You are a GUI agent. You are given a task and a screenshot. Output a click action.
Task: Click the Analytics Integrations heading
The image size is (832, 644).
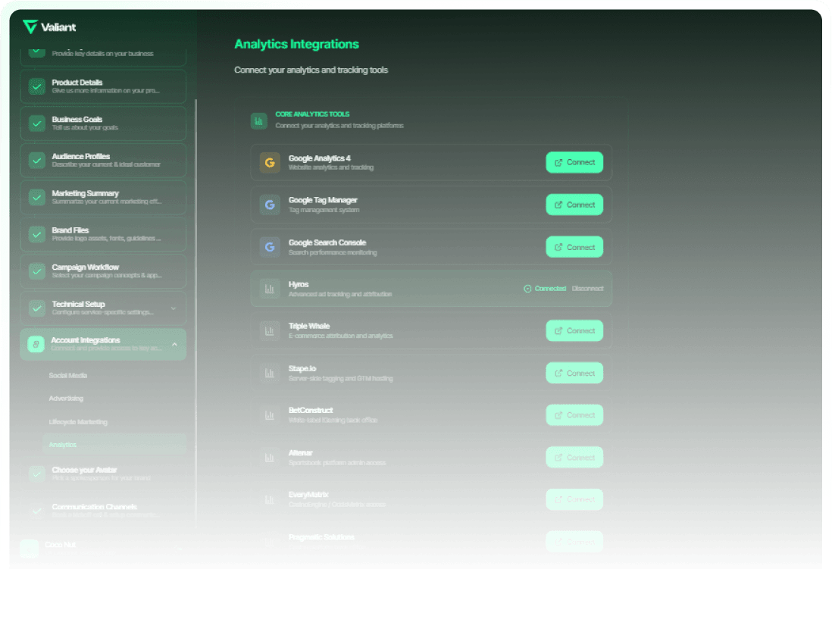click(x=296, y=44)
